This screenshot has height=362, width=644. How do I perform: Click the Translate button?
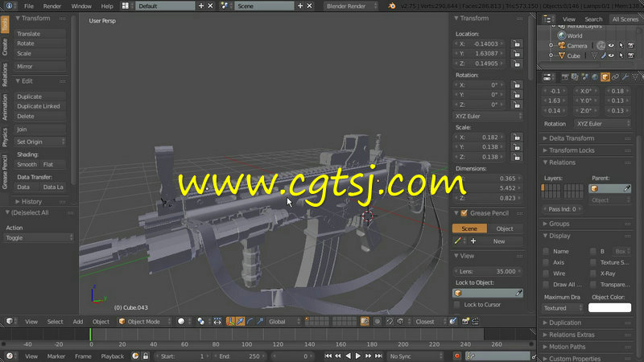(39, 34)
